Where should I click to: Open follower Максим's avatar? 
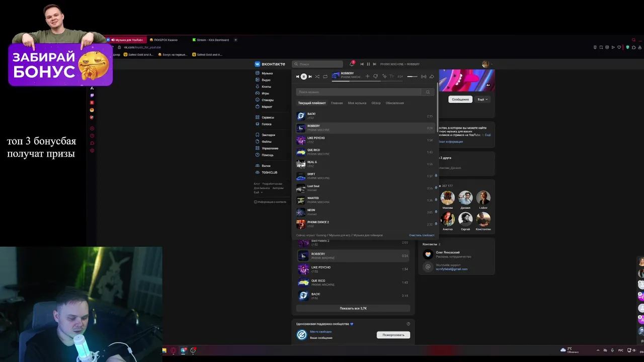click(x=447, y=198)
